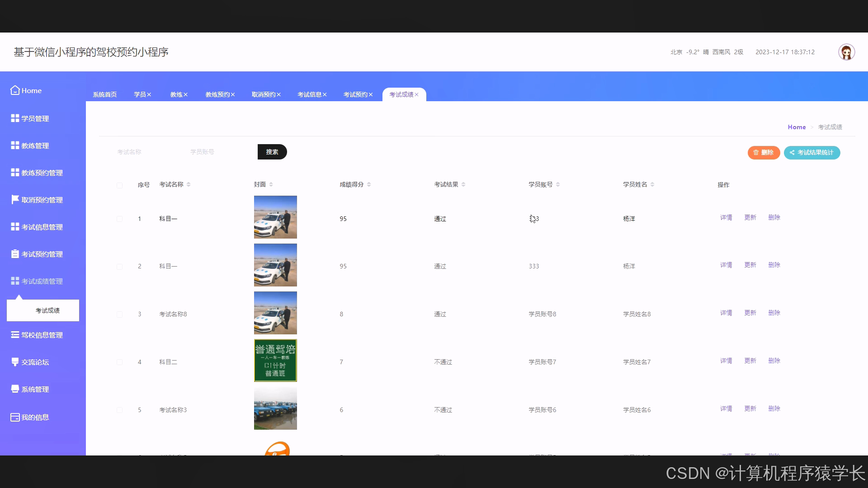Click the grid icon beside 学员管理

point(15,118)
